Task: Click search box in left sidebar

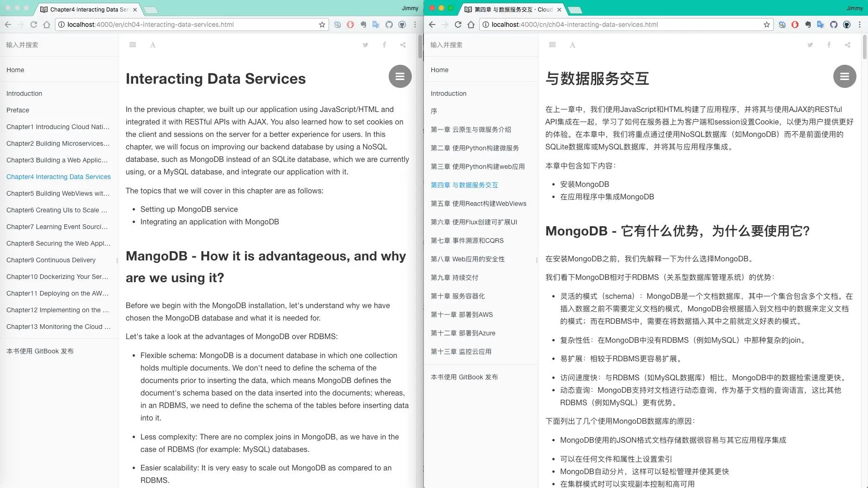Action: [x=59, y=45]
